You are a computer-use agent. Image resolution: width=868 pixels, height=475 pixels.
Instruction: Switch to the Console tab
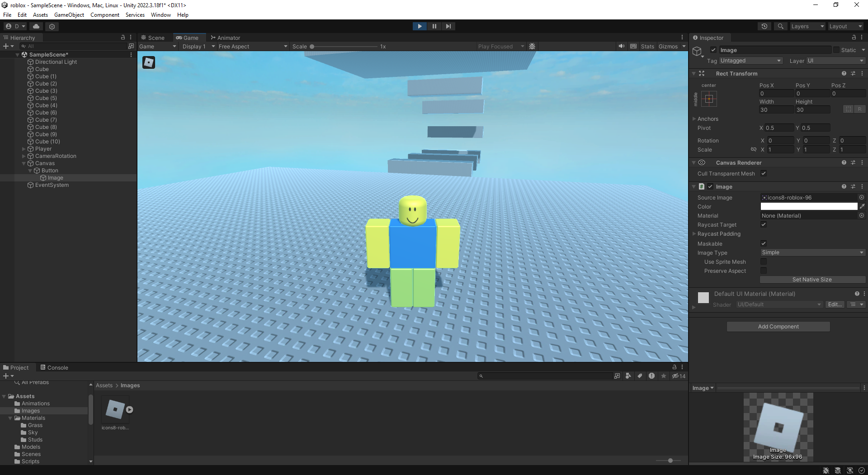pos(54,367)
